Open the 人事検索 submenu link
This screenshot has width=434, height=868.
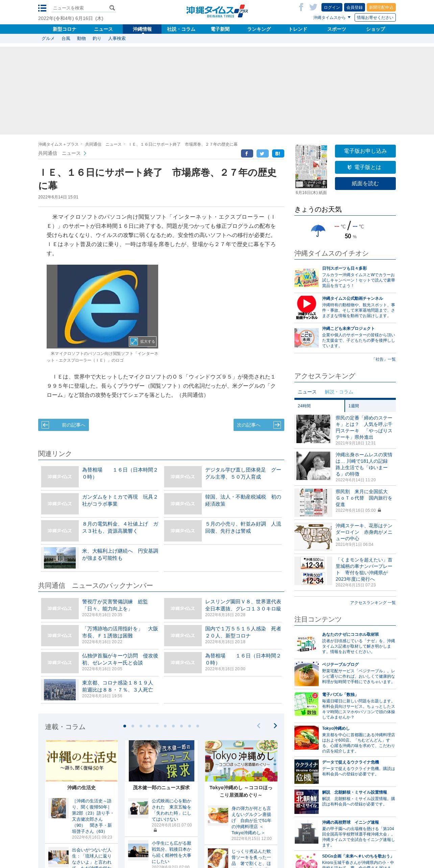point(117,39)
